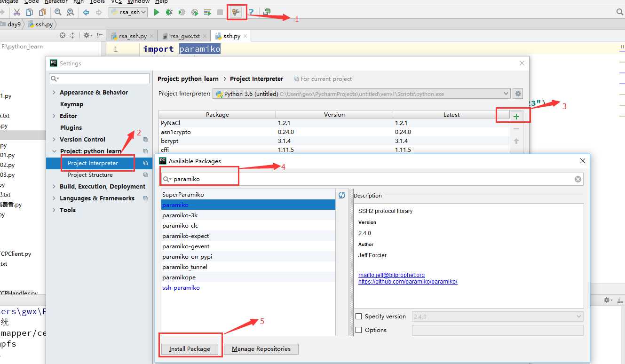
Task: Select the ssh.py editor tab
Action: [x=231, y=36]
